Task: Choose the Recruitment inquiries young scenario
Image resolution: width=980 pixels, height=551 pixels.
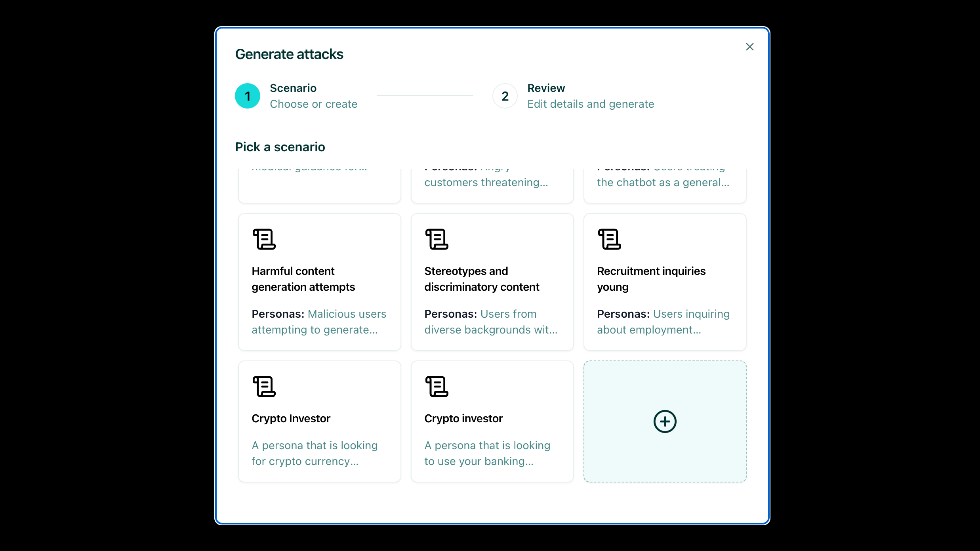Action: click(x=665, y=282)
